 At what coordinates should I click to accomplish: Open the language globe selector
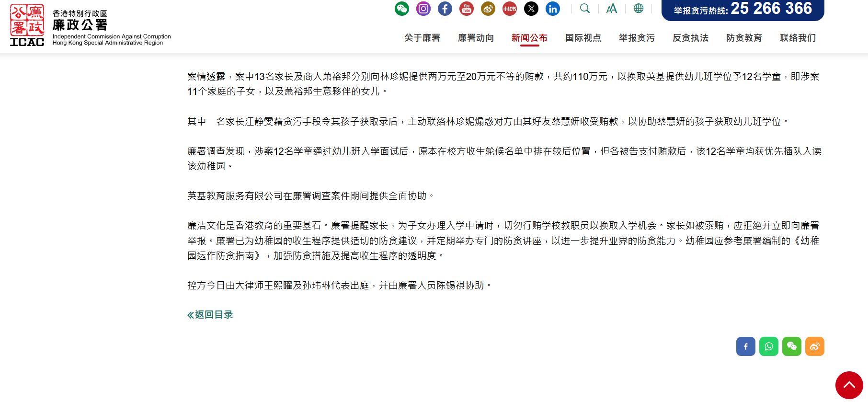[x=638, y=9]
